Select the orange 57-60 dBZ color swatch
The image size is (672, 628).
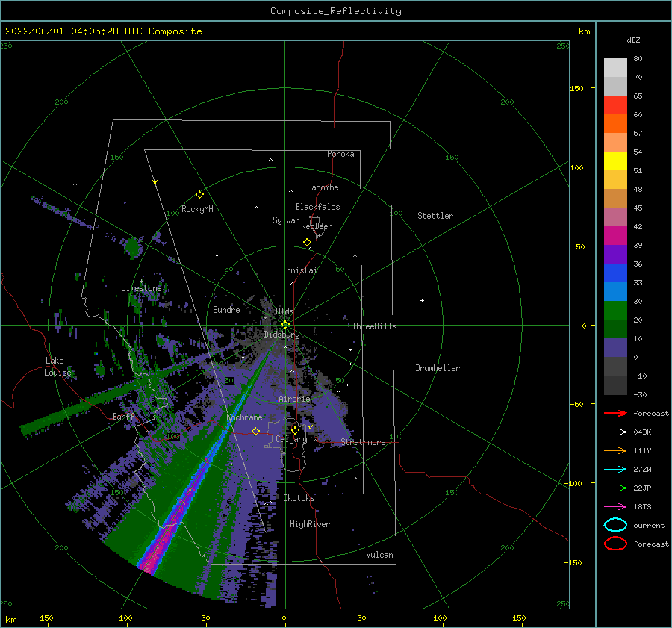[x=615, y=124]
